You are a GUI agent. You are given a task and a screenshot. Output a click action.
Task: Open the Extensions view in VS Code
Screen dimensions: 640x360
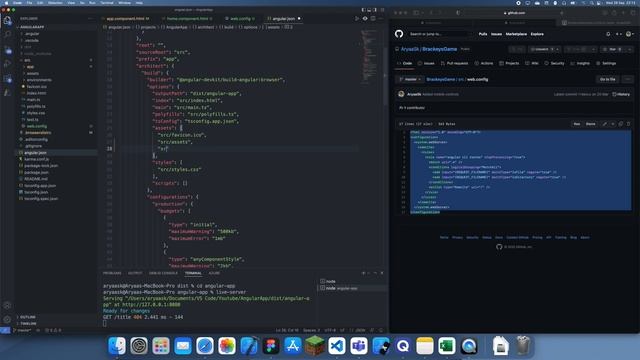7,78
